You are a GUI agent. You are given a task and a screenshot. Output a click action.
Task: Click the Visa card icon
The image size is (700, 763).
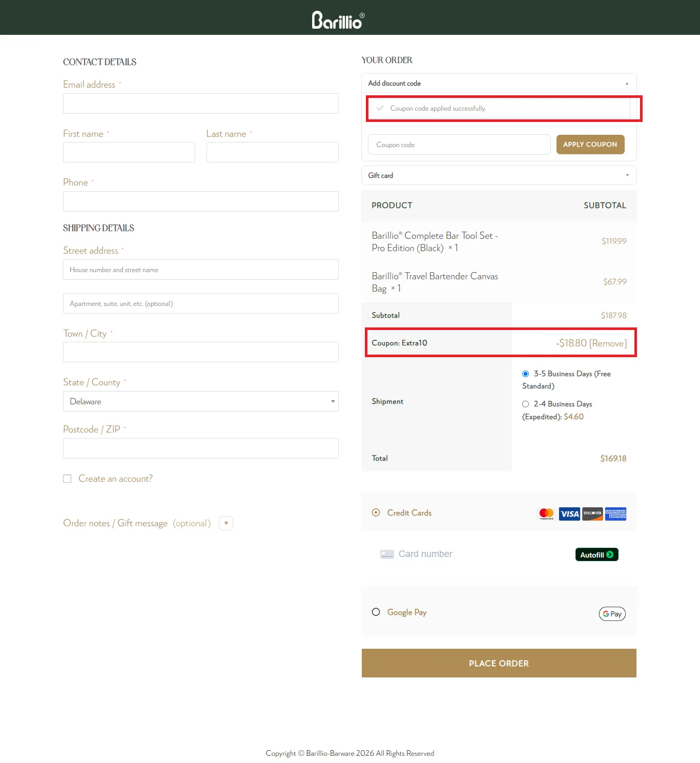pos(569,513)
